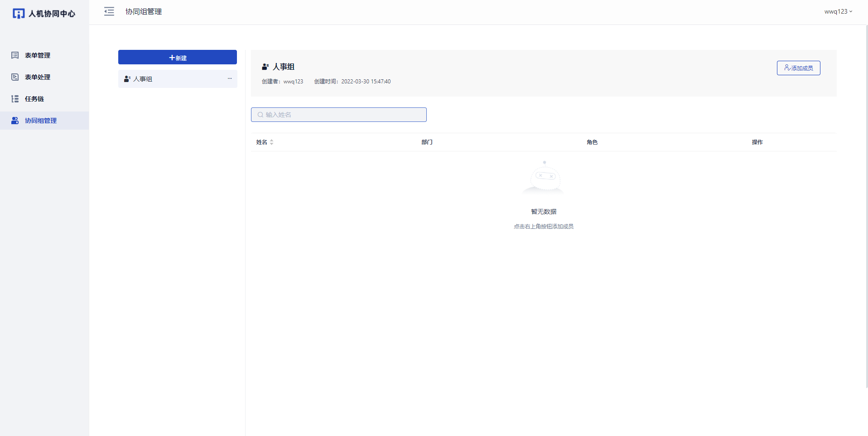Image resolution: width=868 pixels, height=436 pixels.
Task: Open 表单管理 in the sidebar
Action: [x=44, y=55]
